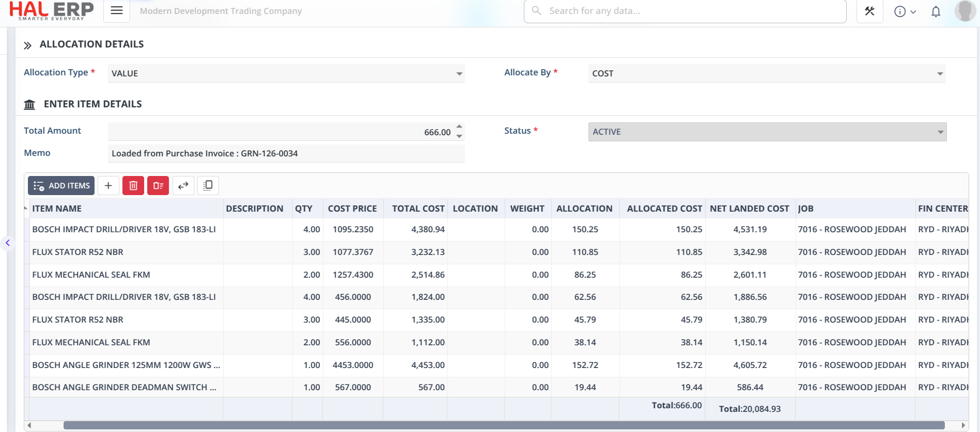Screen dimensions: 980x432
Task: Sort by NET LANDED COST column header
Action: (x=749, y=209)
